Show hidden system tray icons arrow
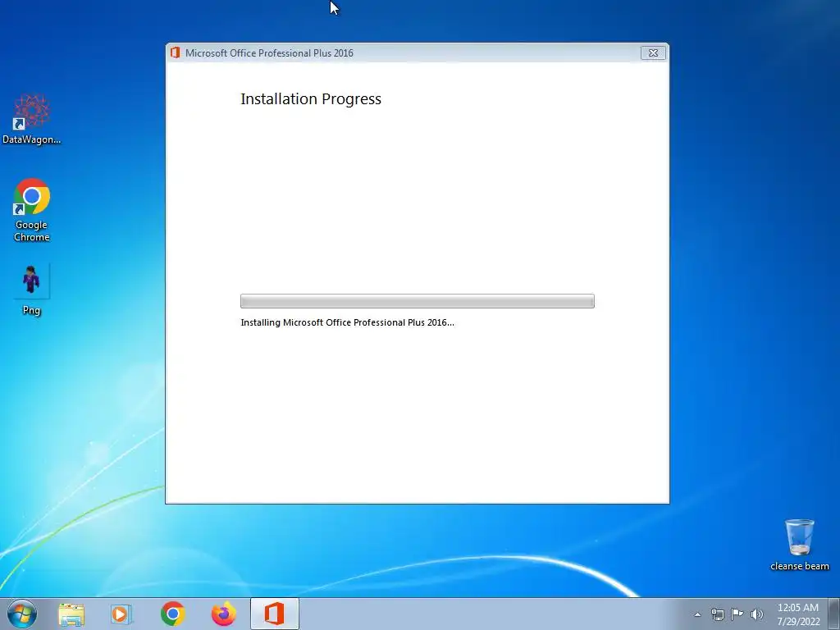Image resolution: width=840 pixels, height=630 pixels. (697, 614)
